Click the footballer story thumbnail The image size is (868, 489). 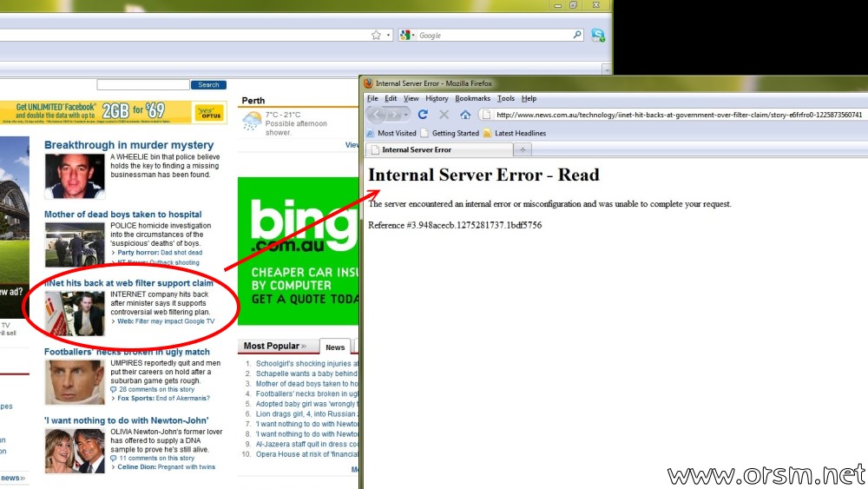pyautogui.click(x=75, y=383)
